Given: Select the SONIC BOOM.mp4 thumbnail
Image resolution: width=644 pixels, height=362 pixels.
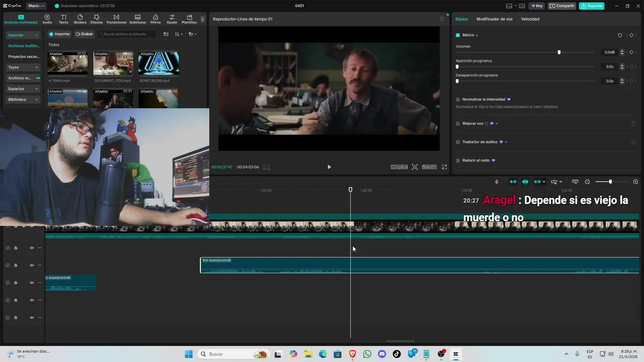Looking at the screenshot, I should click(x=158, y=63).
